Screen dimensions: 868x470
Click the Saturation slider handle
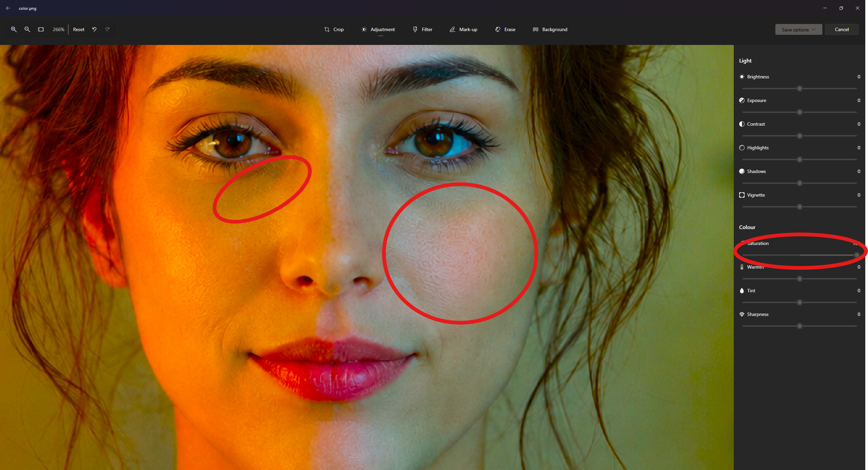(x=857, y=255)
